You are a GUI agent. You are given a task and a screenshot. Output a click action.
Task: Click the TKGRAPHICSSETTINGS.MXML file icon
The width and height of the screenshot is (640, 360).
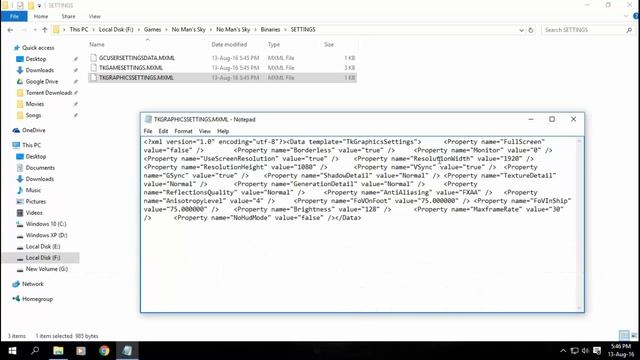[93, 78]
